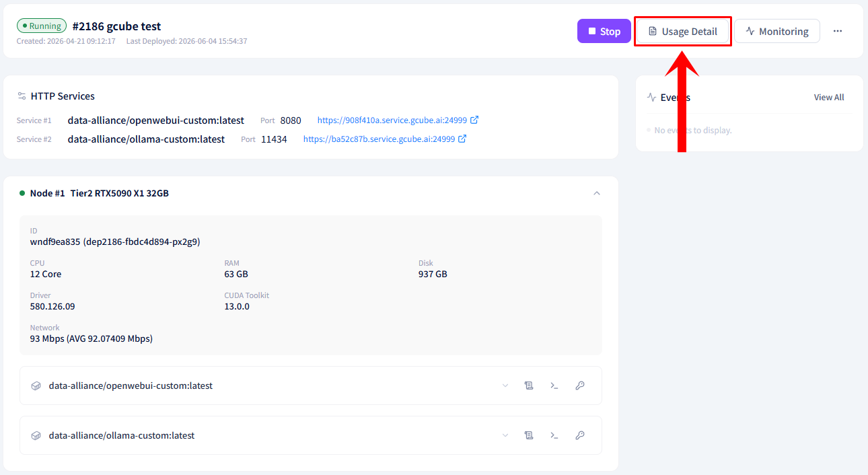Collapse the Node #1 panel chevron

click(597, 193)
